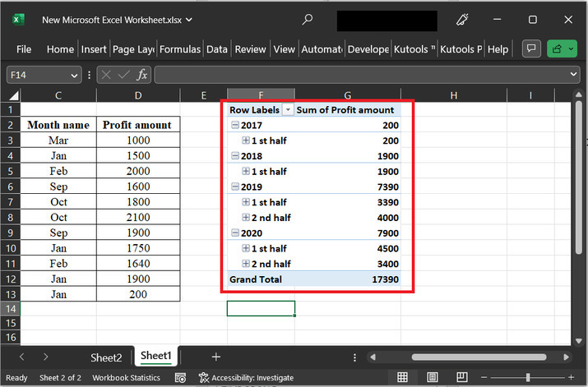588x387 pixels.
Task: Click the macro recording status icon
Action: point(180,378)
